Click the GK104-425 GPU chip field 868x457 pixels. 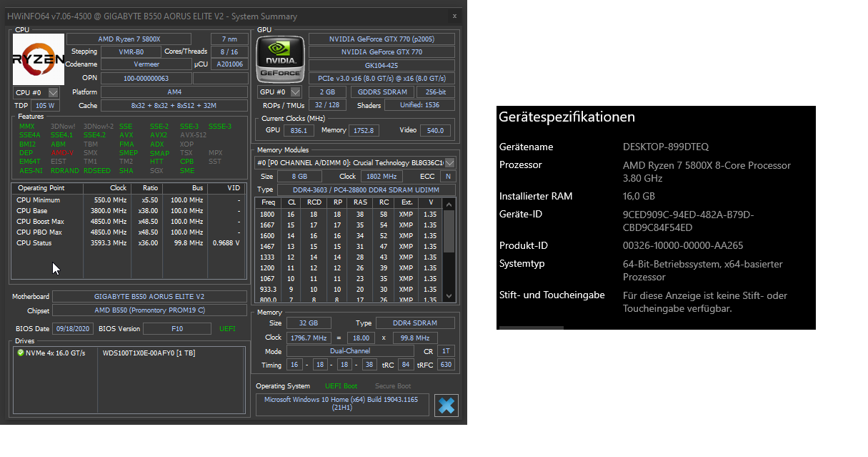click(x=381, y=65)
